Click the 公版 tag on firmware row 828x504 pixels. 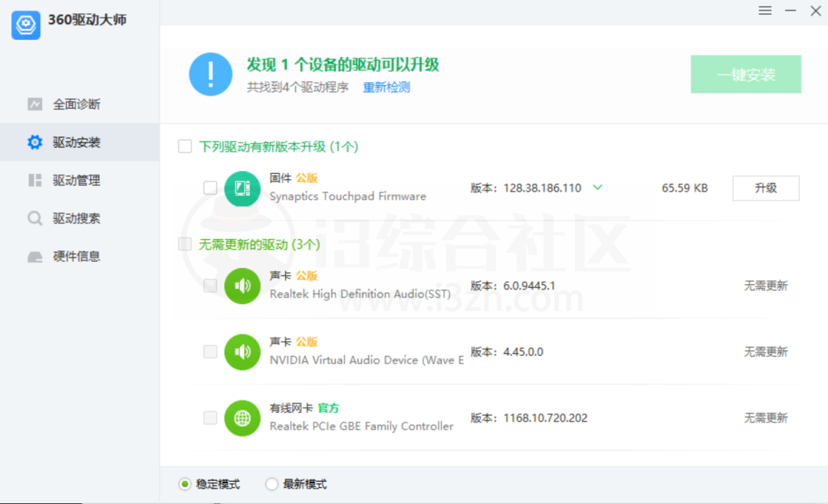click(x=307, y=178)
